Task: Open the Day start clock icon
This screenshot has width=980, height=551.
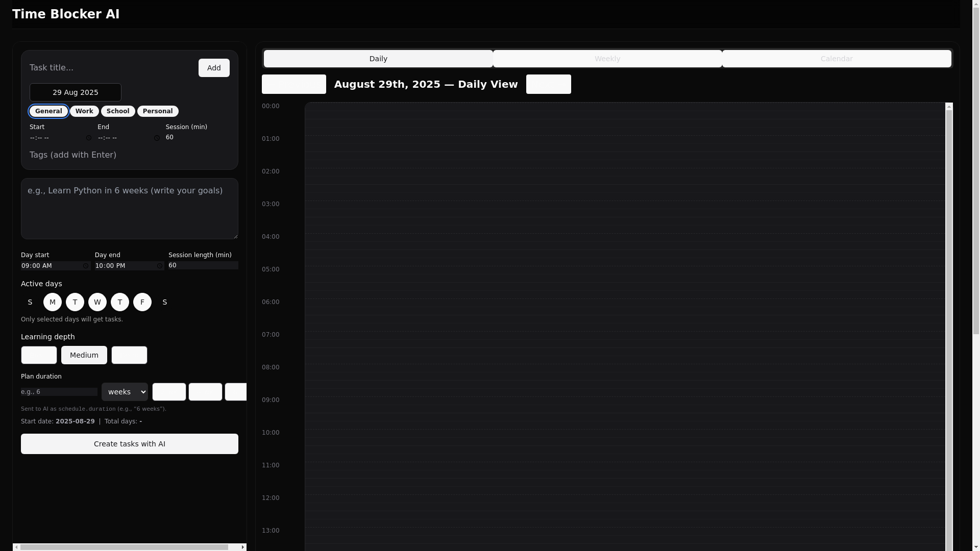Action: coord(86,266)
